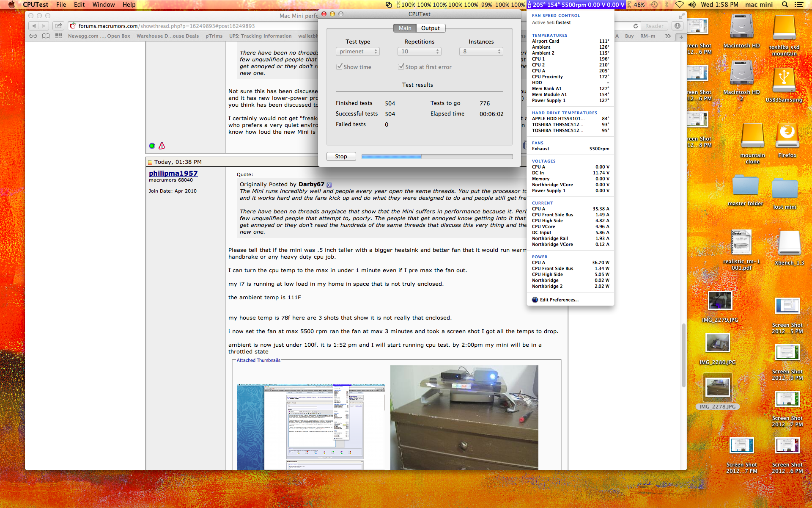The height and width of the screenshot is (508, 812).
Task: Click the Spotlight search icon
Action: pyautogui.click(x=785, y=5)
